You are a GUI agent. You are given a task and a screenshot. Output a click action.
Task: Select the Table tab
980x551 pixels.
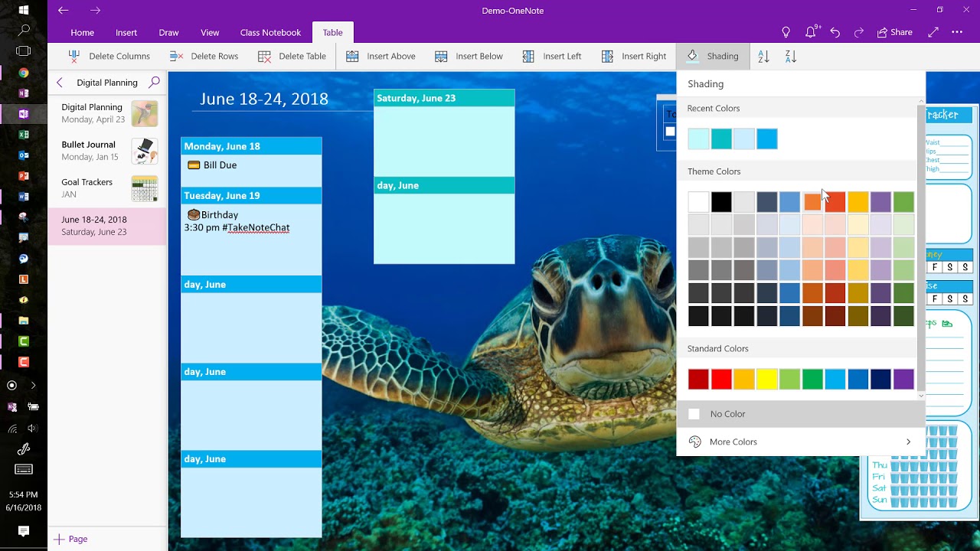[x=333, y=33]
